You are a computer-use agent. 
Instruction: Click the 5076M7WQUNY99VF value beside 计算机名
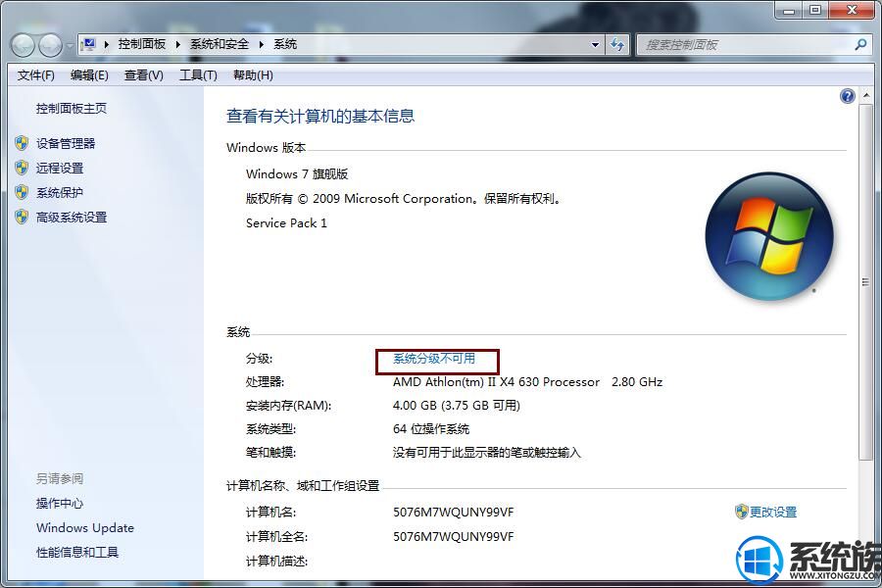coord(454,512)
